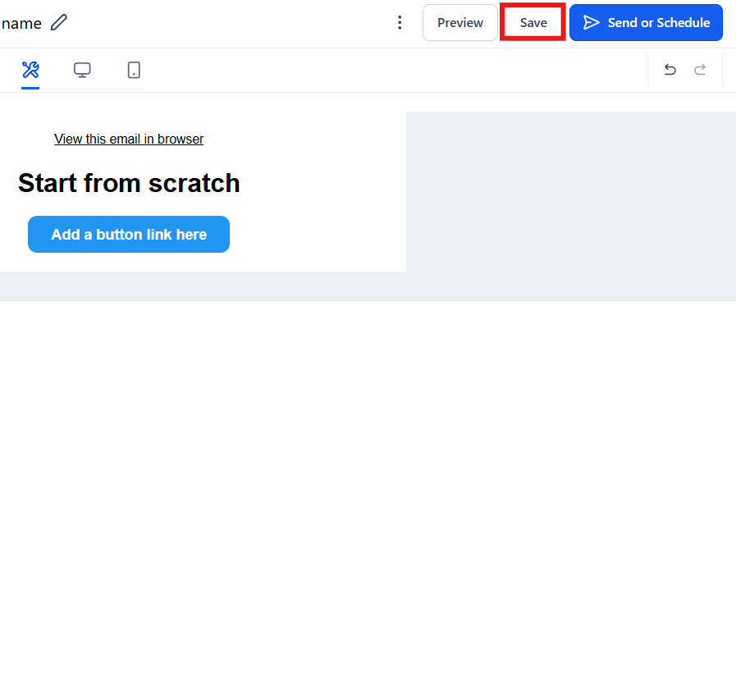This screenshot has width=736, height=700.
Task: Click the pencil icon to rename
Action: [x=58, y=23]
